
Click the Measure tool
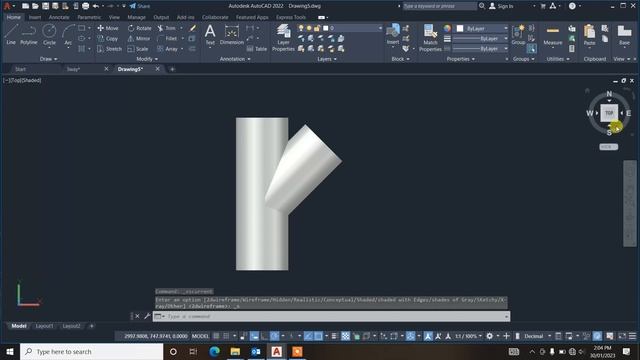(x=553, y=34)
